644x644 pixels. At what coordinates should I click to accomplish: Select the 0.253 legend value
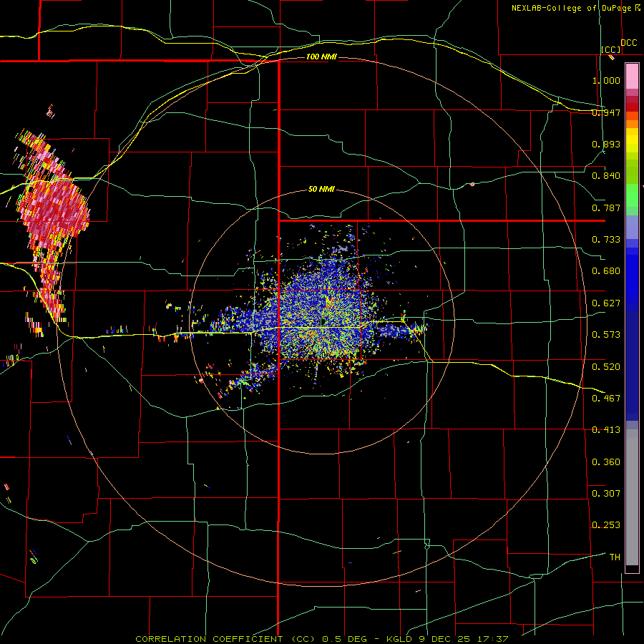pyautogui.click(x=606, y=525)
